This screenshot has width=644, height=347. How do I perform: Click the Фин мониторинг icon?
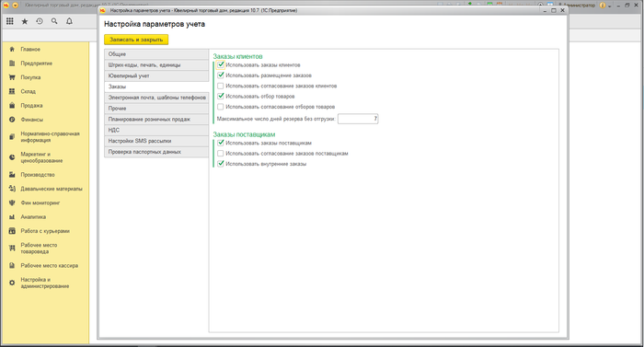click(12, 202)
